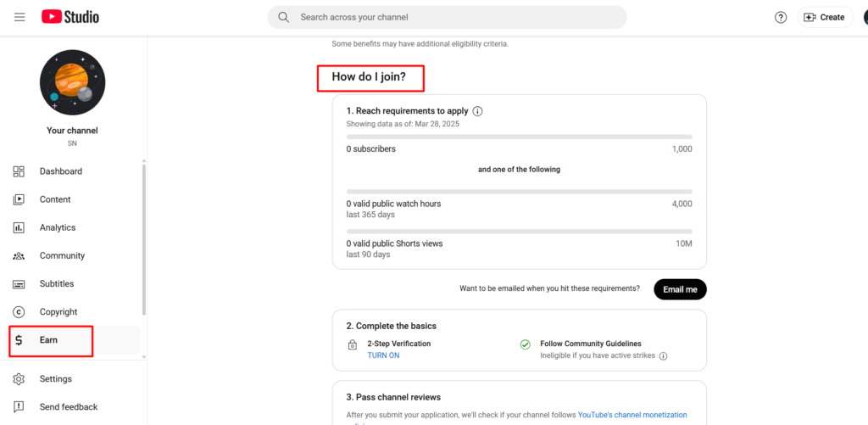Open the Earn tab in sidebar
This screenshot has width=868, height=425.
48,340
